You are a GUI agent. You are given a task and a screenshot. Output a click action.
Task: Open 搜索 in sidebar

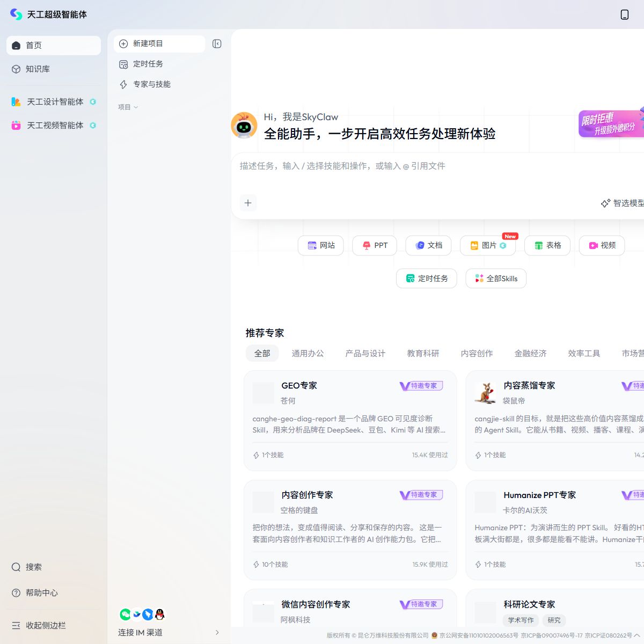click(54, 567)
